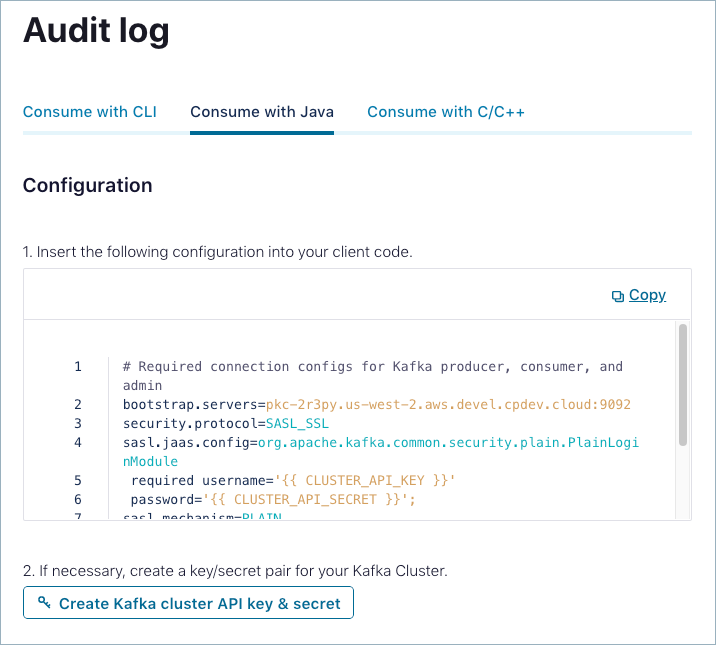This screenshot has width=716, height=645.
Task: Click the '# Required connection configs' comment line
Action: pyautogui.click(x=372, y=367)
